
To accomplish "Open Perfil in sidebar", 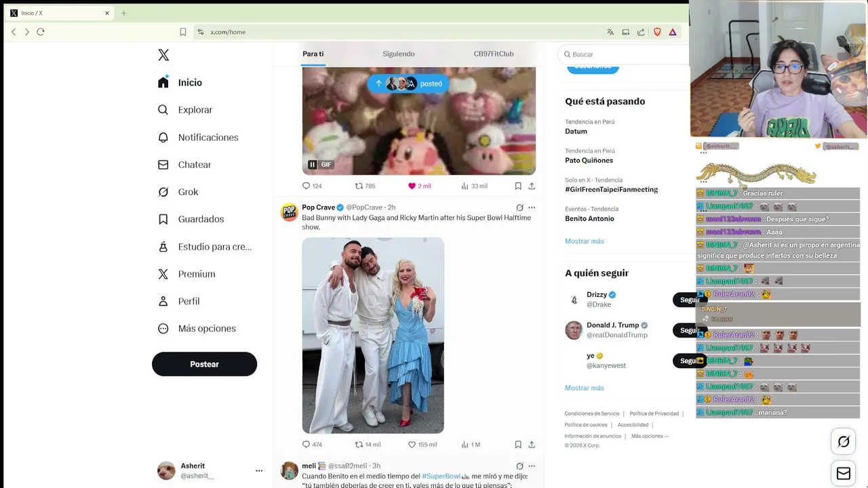I will (178, 301).
